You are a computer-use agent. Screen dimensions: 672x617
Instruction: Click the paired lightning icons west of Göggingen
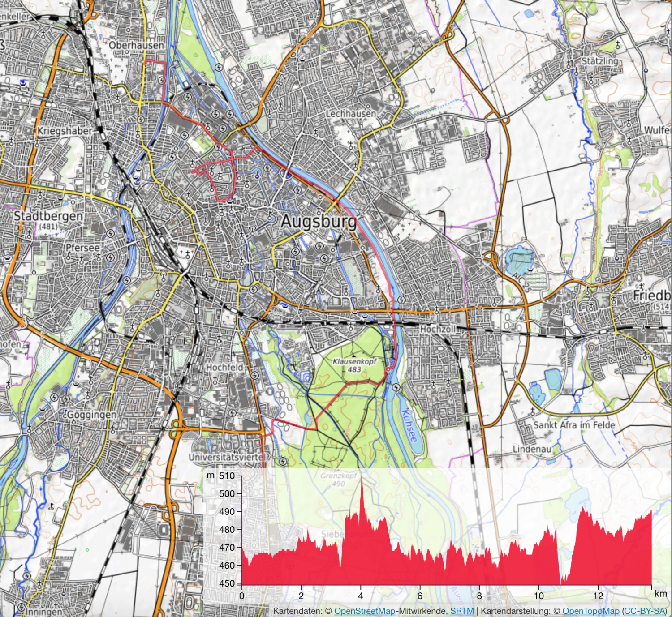coord(60,398)
